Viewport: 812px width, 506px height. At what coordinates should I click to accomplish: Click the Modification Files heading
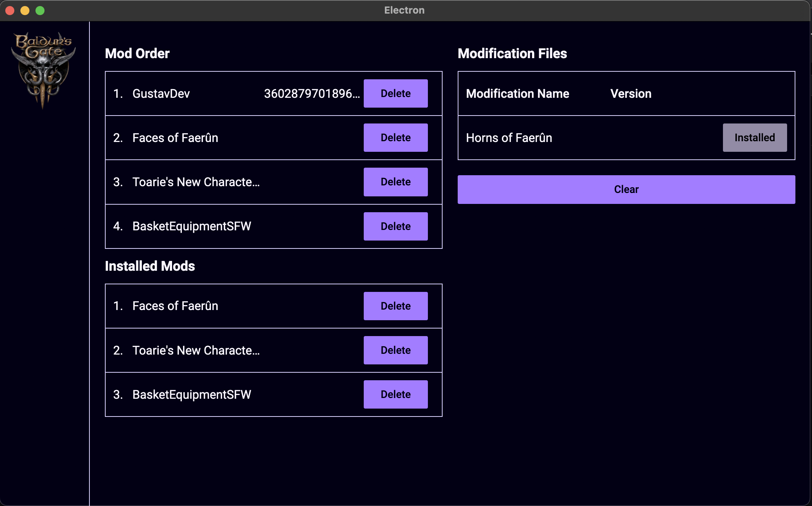tap(512, 53)
